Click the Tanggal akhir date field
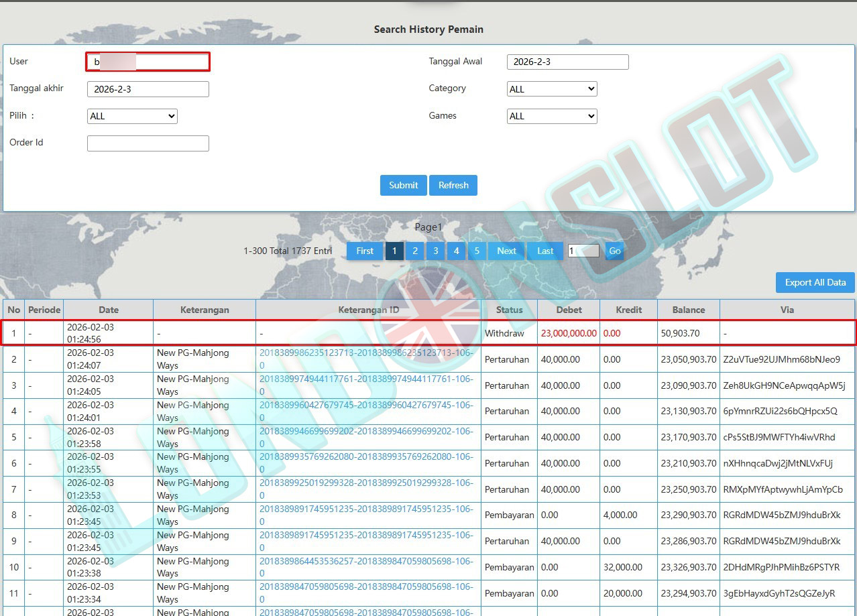 (148, 89)
